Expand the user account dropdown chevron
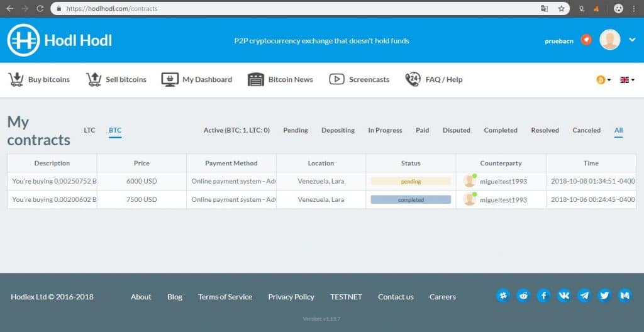Viewport: 644px width, 332px height. [632, 40]
